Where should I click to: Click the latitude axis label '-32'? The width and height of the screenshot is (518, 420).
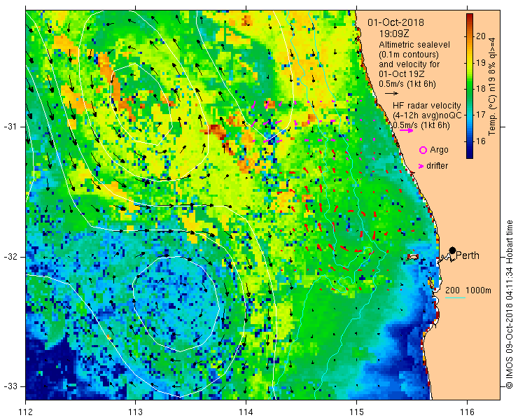pyautogui.click(x=10, y=257)
